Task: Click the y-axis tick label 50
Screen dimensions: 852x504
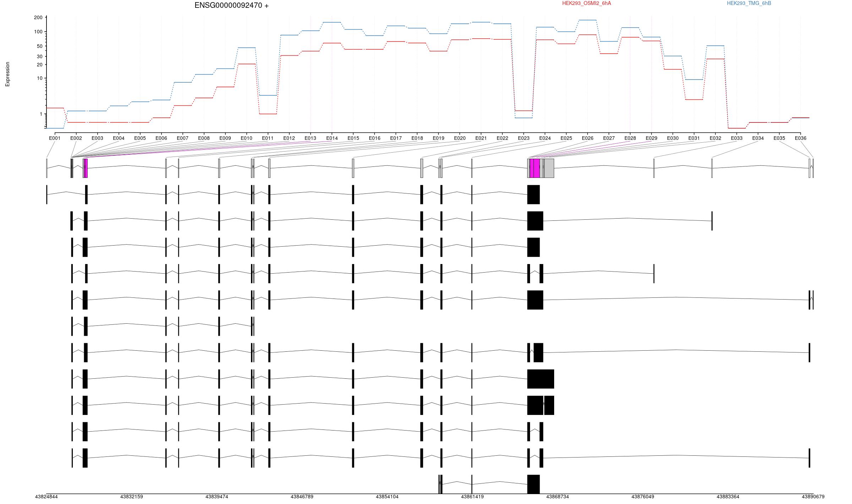Action: click(40, 46)
